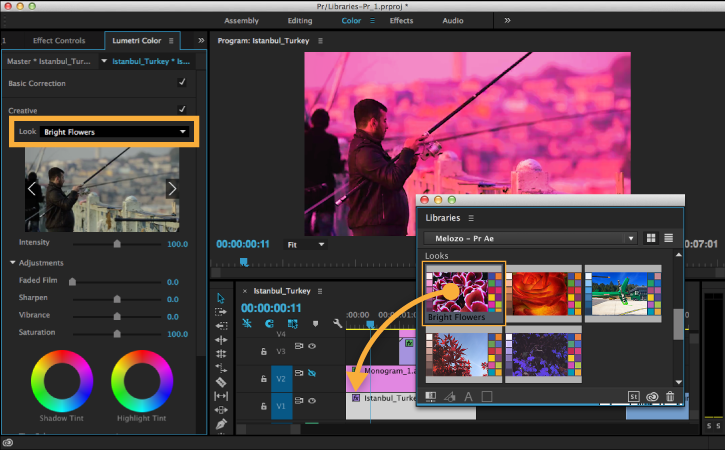Target video track V1
Image resolution: width=725 pixels, height=450 pixels.
[x=281, y=406]
